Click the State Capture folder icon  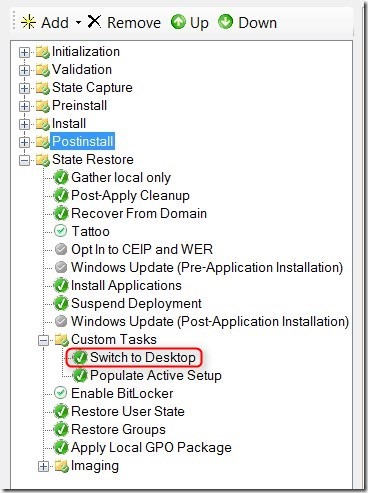pyautogui.click(x=43, y=88)
